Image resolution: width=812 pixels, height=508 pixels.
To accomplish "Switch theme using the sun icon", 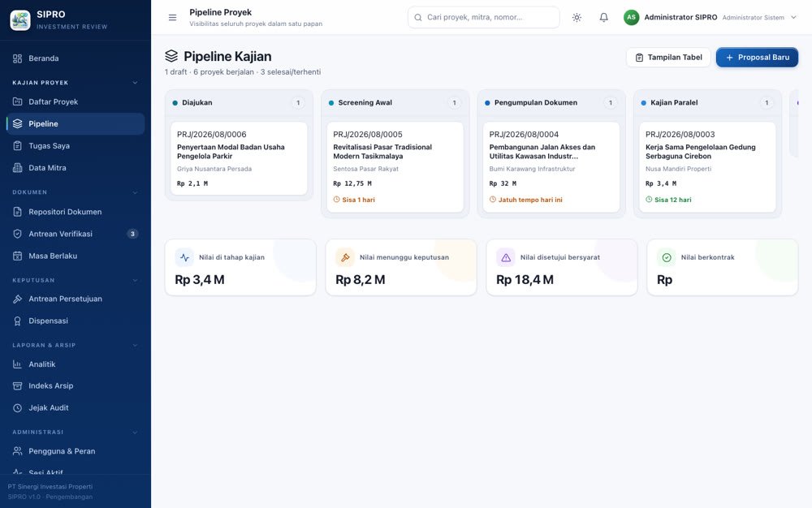I will (577, 18).
